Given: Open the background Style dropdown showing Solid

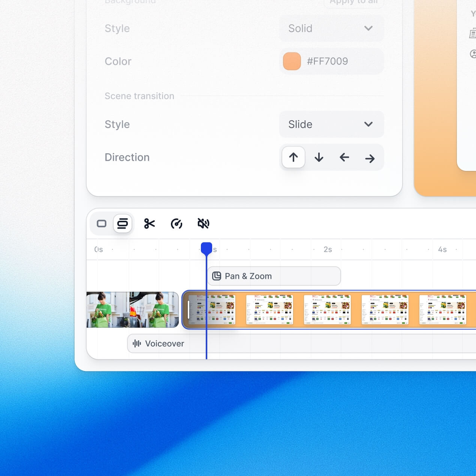Looking at the screenshot, I should tap(332, 28).
